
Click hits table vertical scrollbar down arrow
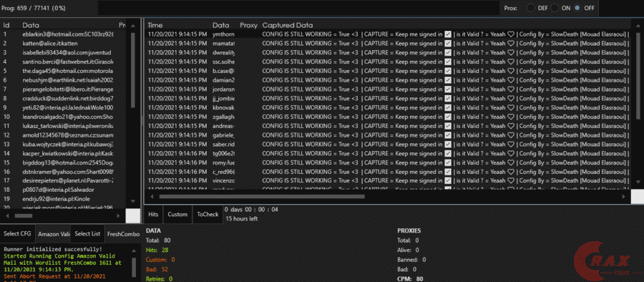coord(638,181)
